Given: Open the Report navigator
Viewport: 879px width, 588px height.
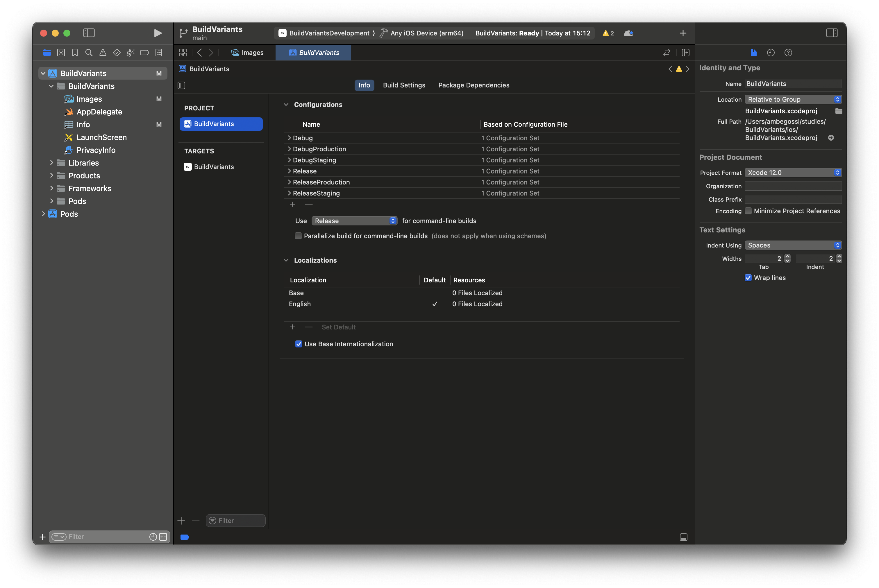Looking at the screenshot, I should coord(159,53).
